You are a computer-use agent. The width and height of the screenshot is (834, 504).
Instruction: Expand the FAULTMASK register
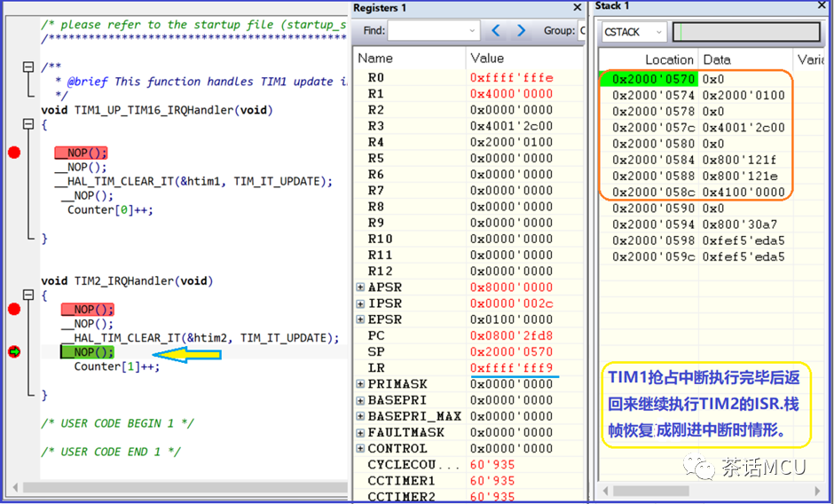[360, 432]
